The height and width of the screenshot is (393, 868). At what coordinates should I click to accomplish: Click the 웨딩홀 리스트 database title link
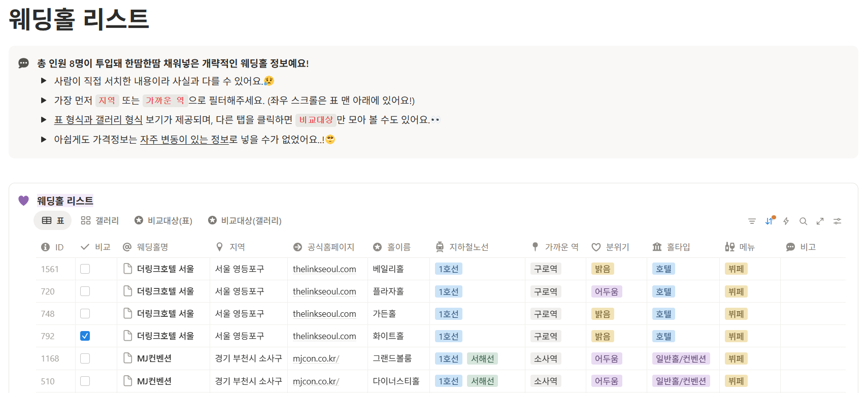coord(65,201)
